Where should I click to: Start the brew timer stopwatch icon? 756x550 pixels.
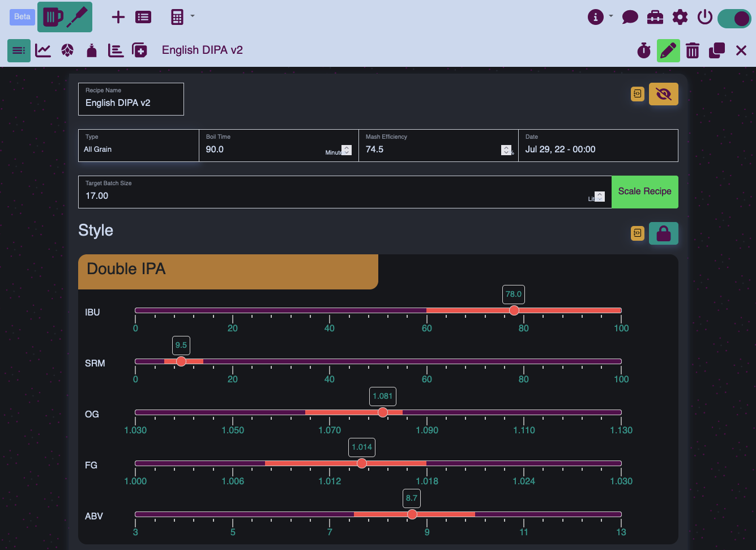(644, 50)
